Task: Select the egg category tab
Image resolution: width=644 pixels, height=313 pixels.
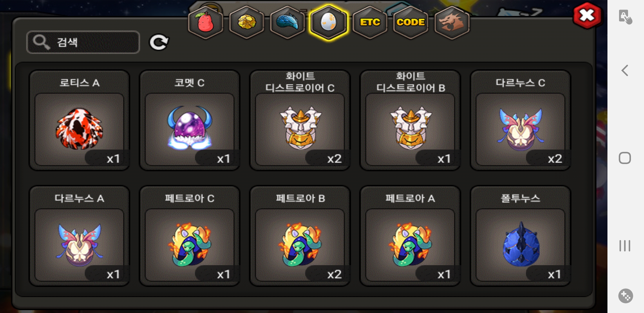Action: [328, 23]
